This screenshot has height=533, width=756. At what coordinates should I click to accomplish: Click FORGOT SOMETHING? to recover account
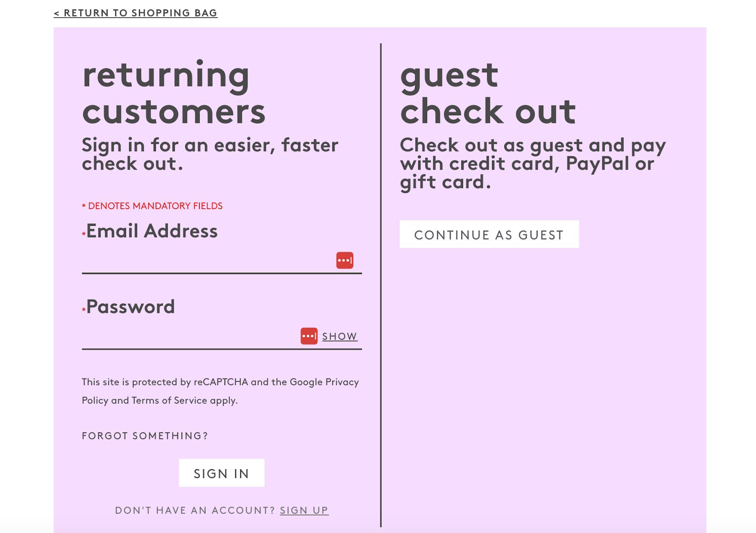click(x=144, y=435)
